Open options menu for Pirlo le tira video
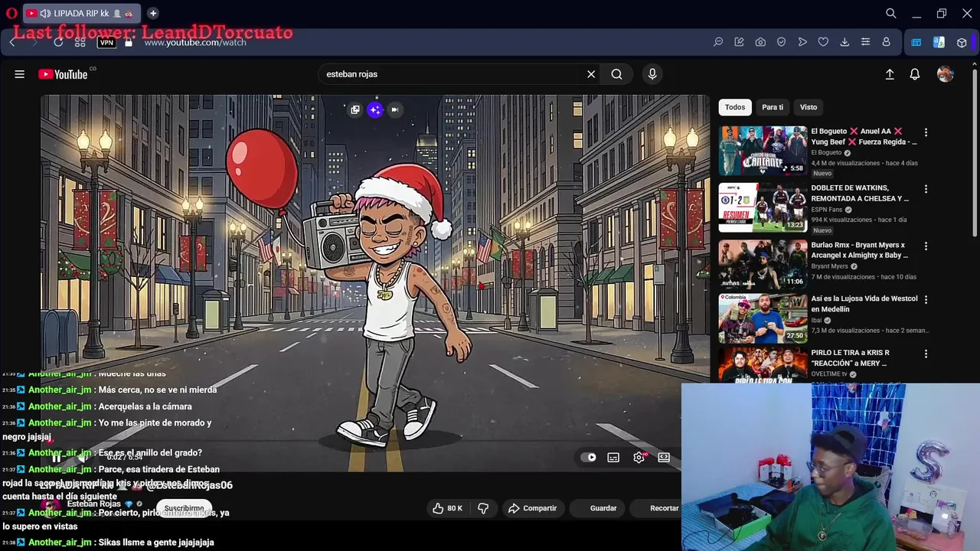The image size is (980, 551). click(x=926, y=354)
